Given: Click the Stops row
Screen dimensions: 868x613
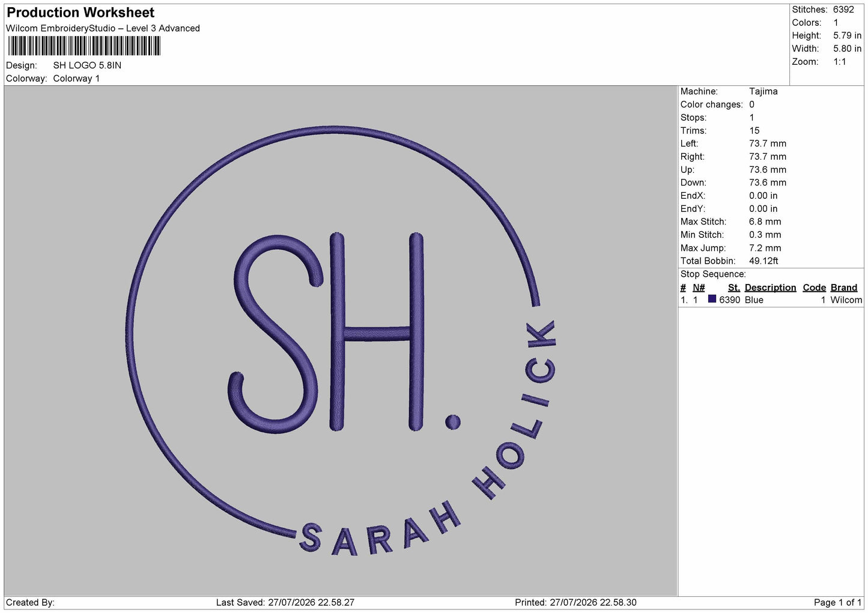Looking at the screenshot, I should (717, 118).
